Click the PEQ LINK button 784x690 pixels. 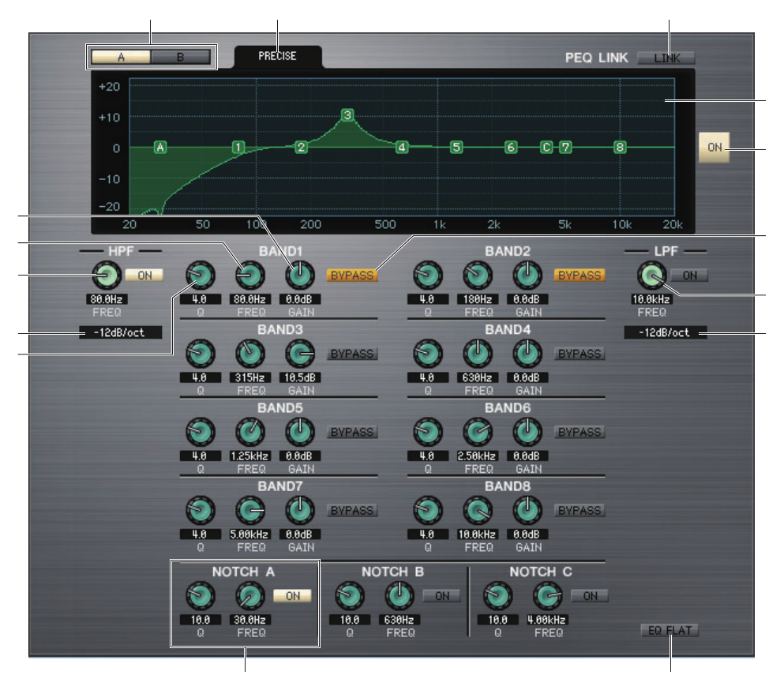pos(666,58)
